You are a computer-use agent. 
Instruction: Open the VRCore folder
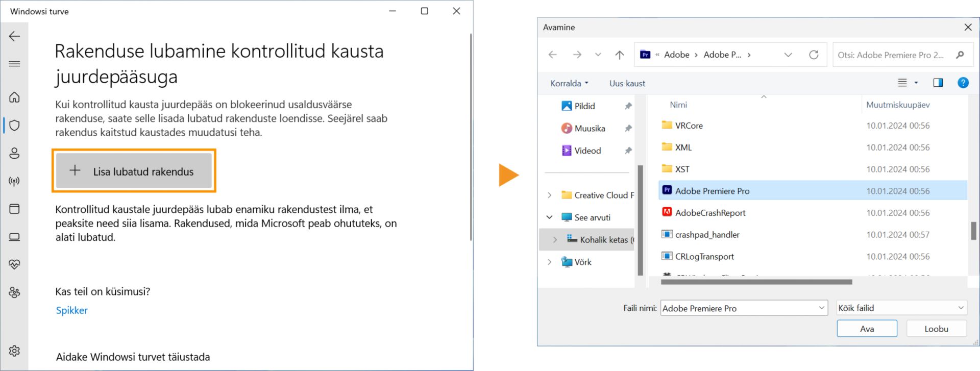[813, 126]
